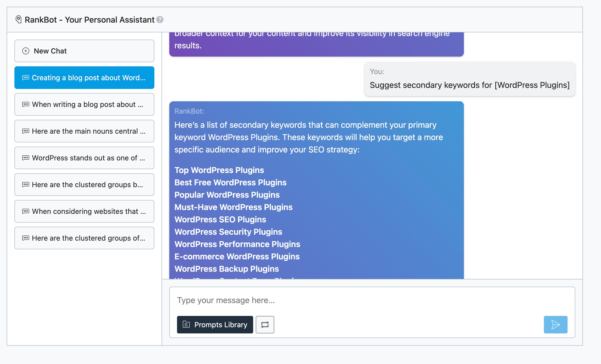Click the RankBot head logo icon
This screenshot has width=601, height=364.
coord(19,19)
